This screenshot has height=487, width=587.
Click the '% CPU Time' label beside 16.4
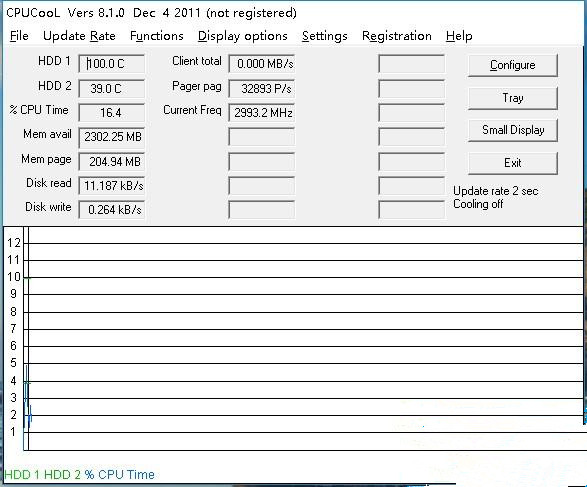coord(39,110)
